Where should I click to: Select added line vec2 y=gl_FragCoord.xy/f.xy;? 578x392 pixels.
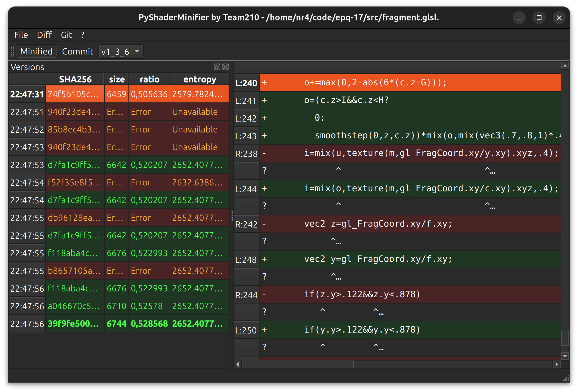pyautogui.click(x=410, y=259)
